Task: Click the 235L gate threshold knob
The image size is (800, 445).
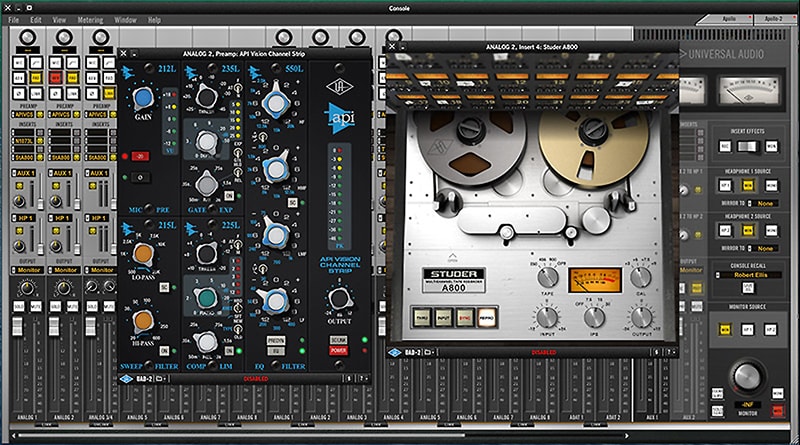Action: (x=207, y=97)
